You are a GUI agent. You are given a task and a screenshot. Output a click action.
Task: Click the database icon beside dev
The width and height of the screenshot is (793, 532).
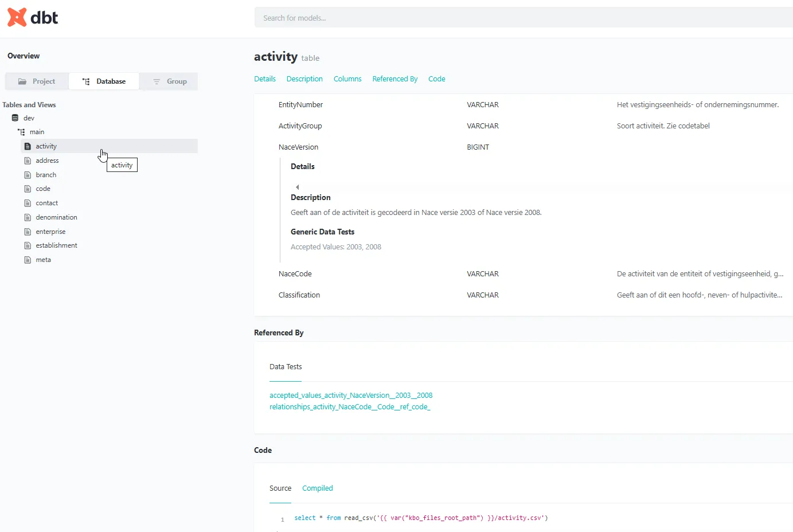point(15,118)
